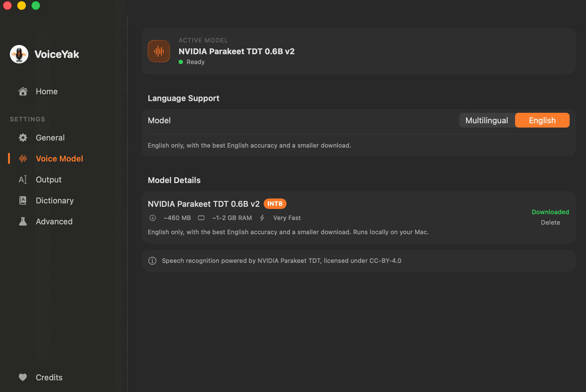Screen dimensions: 586x392
Task: Click the Model row label
Action: (159, 120)
